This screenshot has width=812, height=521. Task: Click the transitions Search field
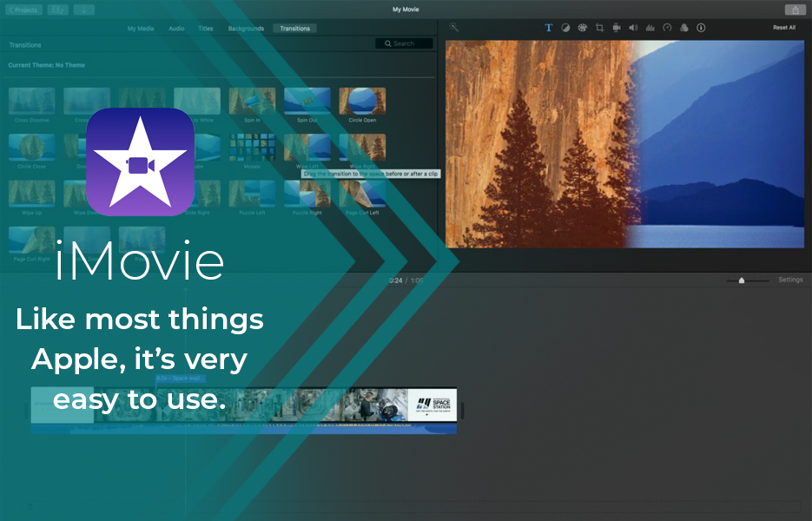404,43
